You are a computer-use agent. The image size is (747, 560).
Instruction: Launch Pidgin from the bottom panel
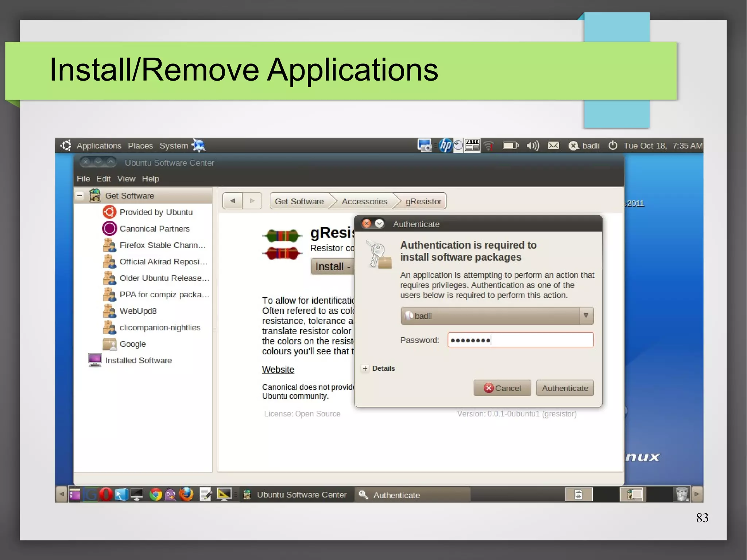tap(171, 495)
